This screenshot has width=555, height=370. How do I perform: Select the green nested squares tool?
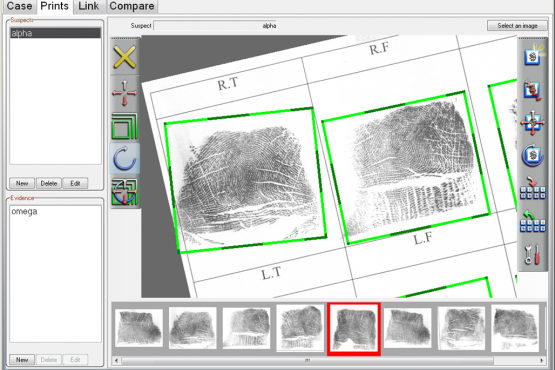tap(125, 126)
